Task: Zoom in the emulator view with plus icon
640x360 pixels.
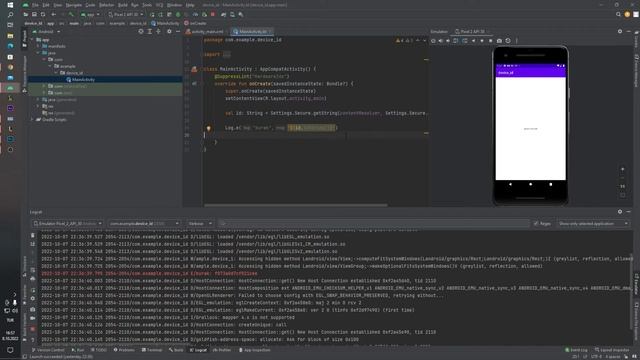Action: tap(622, 169)
